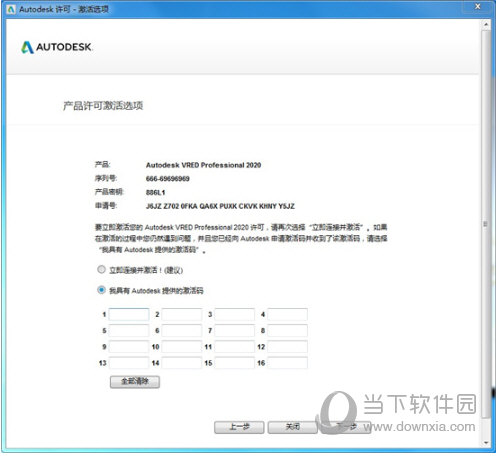Click activation code field 12
Image resolution: width=500 pixels, height=456 pixels.
pyautogui.click(x=288, y=347)
